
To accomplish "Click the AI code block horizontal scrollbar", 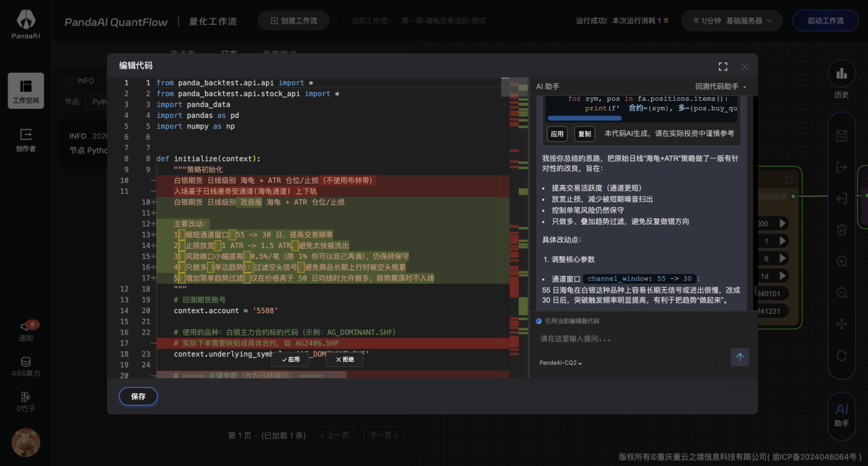I will (x=584, y=118).
